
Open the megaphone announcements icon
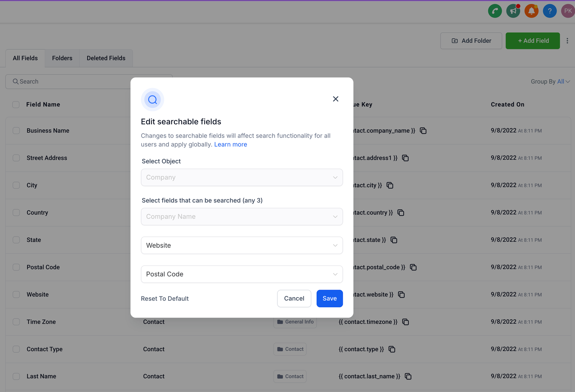(513, 11)
